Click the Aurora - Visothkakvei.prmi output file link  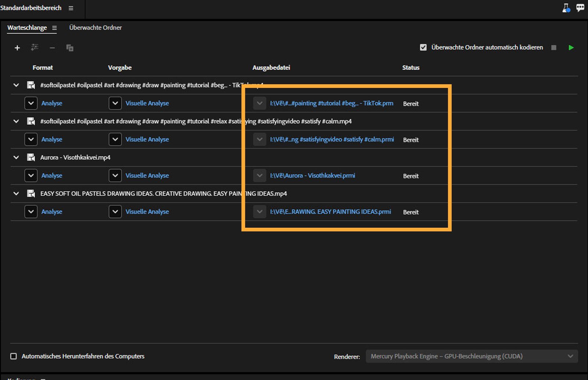coord(312,175)
